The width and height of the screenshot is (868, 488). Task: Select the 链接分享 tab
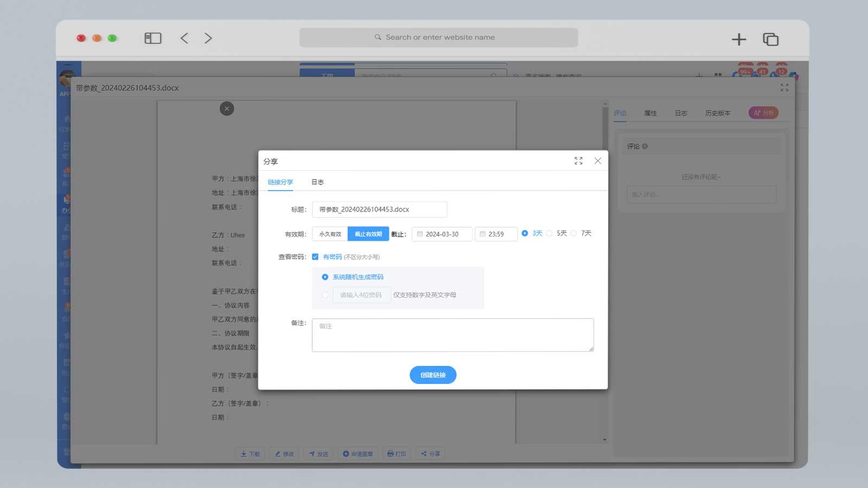[x=280, y=182]
